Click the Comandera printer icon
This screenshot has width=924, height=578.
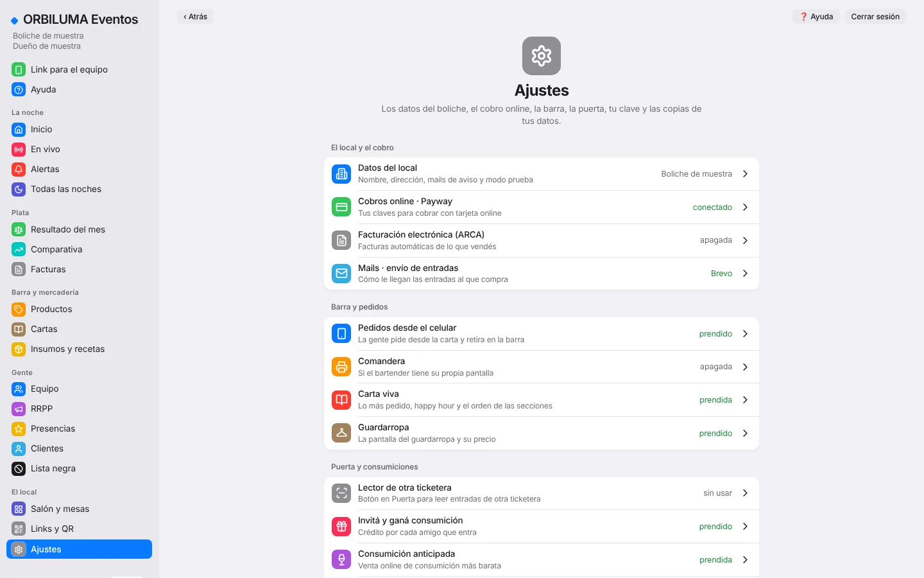pos(341,367)
